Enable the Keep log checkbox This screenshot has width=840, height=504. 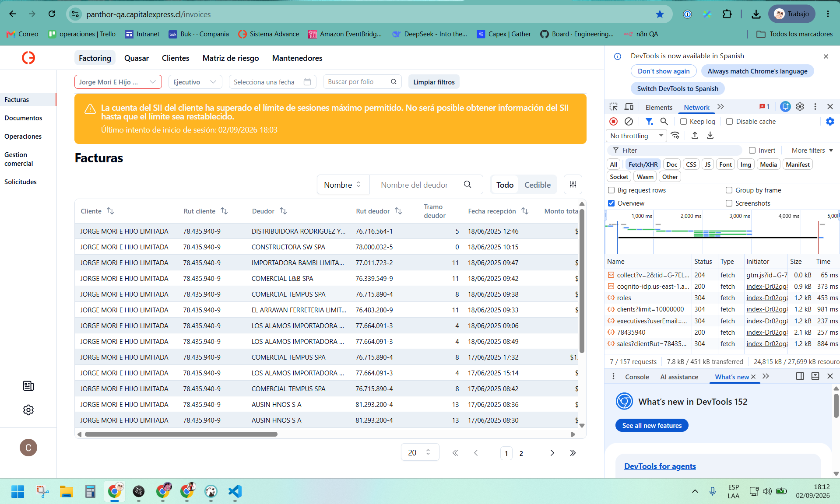pos(683,122)
